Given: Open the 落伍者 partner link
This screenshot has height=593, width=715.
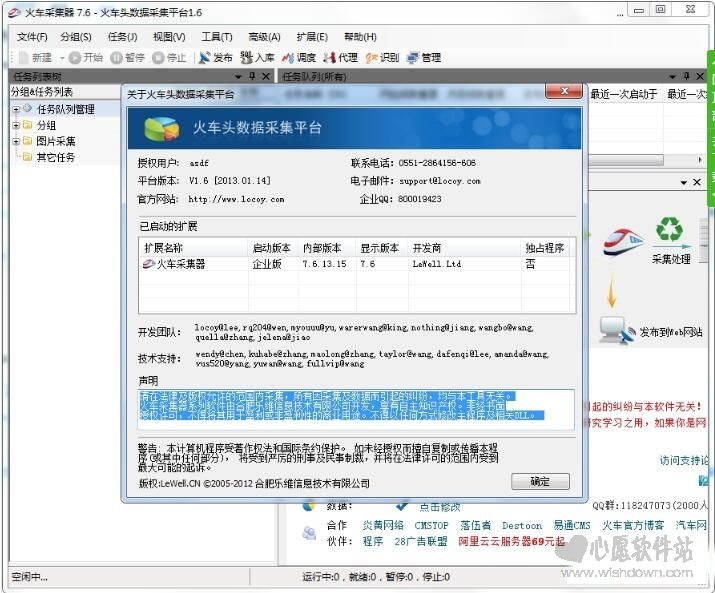Looking at the screenshot, I should click(x=476, y=525).
